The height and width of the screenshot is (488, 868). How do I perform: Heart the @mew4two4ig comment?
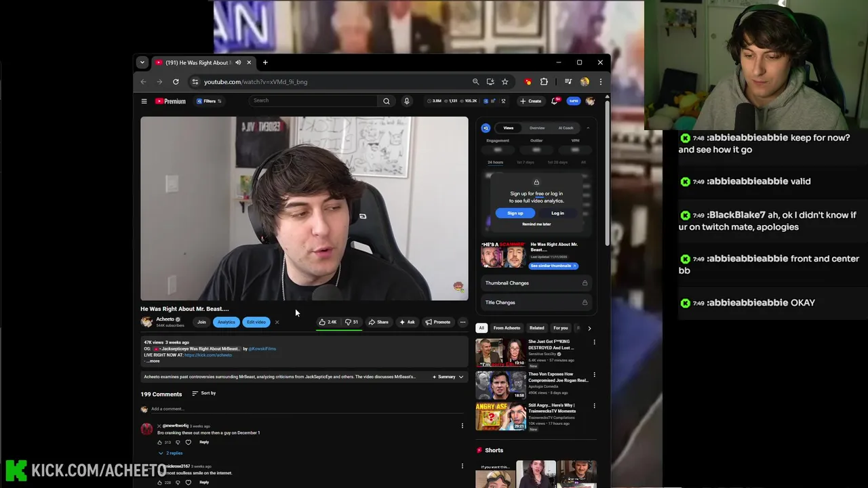coord(189,442)
